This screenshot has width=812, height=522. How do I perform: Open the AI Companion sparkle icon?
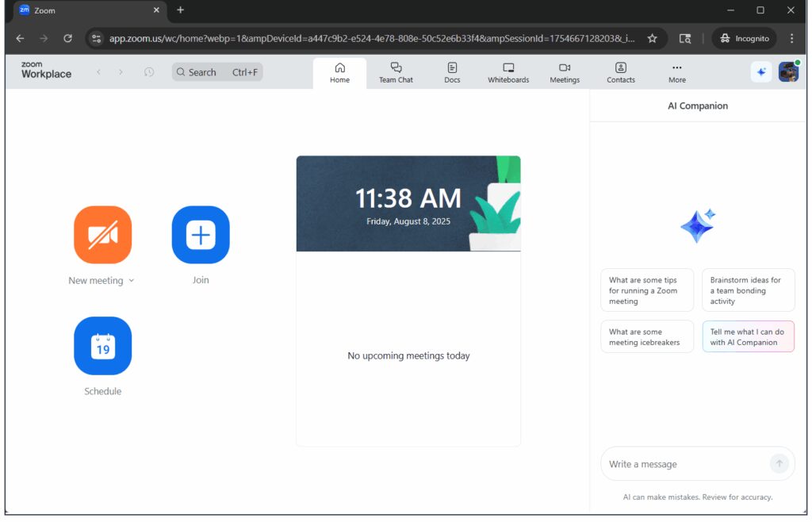click(x=761, y=71)
